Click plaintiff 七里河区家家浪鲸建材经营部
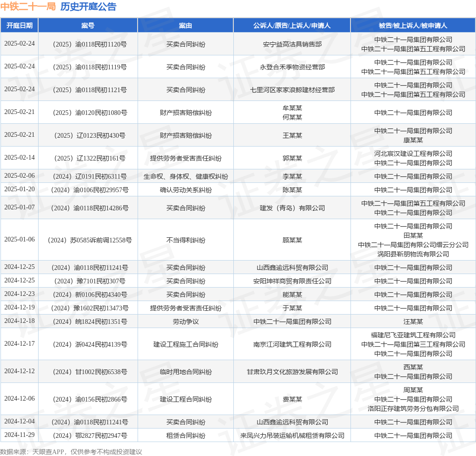Viewport: 476px width, 456px height. point(292,90)
